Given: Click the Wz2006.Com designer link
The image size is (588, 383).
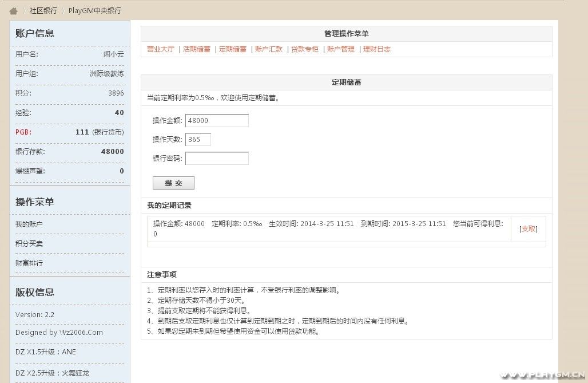Looking at the screenshot, I should (81, 333).
